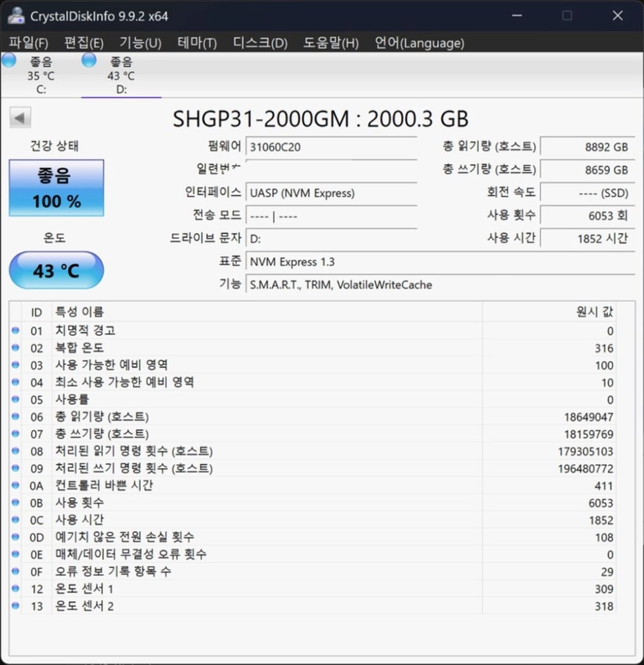The width and height of the screenshot is (644, 665).
Task: Select the 09 처리된 쓰기 명령 횟수 row
Action: [x=313, y=468]
